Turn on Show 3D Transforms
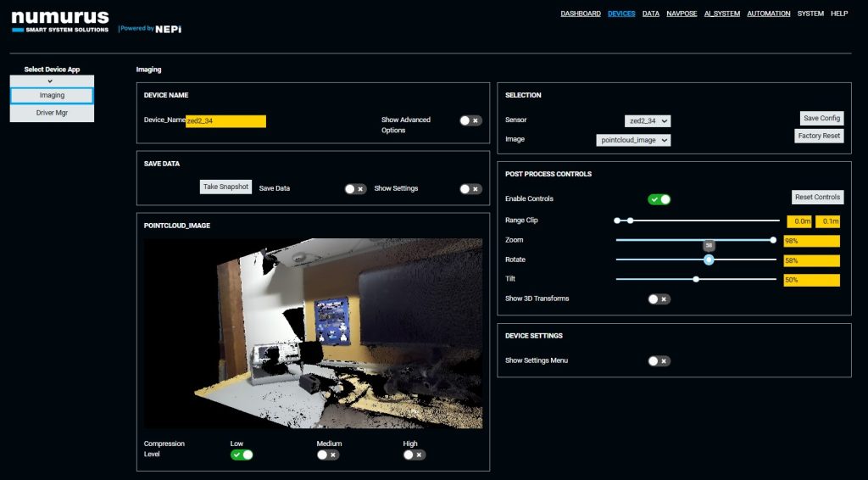The width and height of the screenshot is (868, 480). click(x=659, y=299)
